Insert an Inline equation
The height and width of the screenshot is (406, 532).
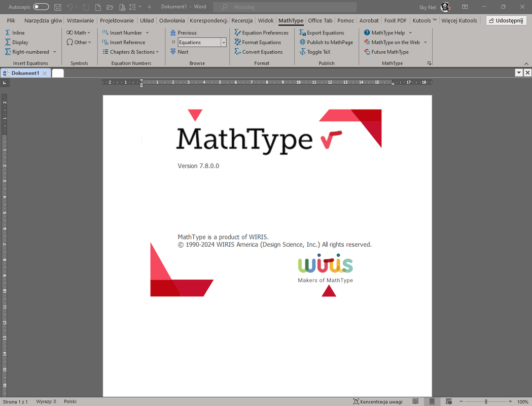(15, 32)
